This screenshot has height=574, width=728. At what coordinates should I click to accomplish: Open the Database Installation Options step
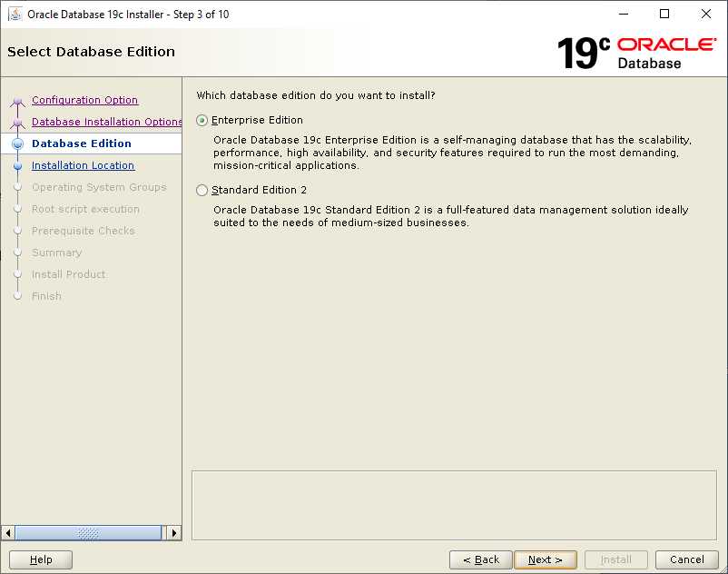tap(107, 122)
